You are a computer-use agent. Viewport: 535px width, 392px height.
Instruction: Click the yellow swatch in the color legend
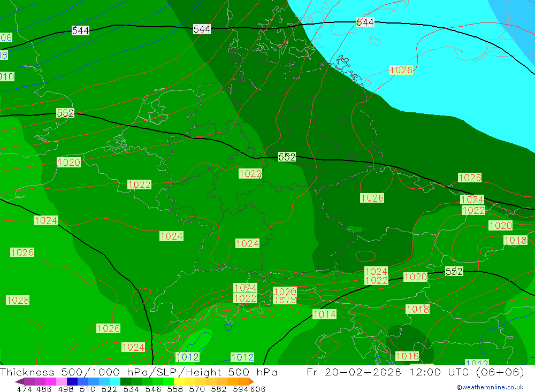tap(179, 382)
